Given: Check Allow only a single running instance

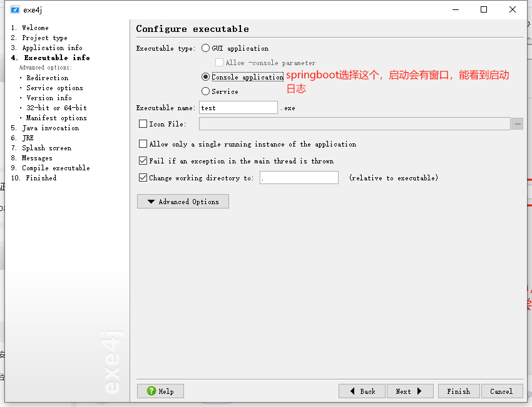Looking at the screenshot, I should pos(143,144).
